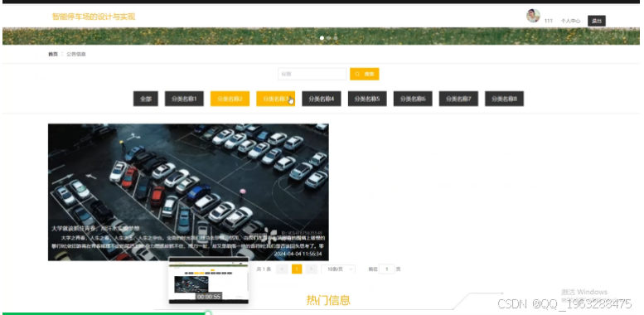Select the 分类名称6 category filter
Screen dimensions: 644x315
[413, 99]
